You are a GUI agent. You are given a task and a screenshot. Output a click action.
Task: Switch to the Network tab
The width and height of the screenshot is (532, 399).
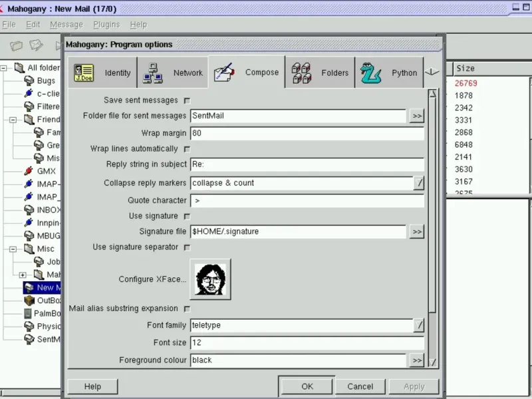click(x=173, y=72)
